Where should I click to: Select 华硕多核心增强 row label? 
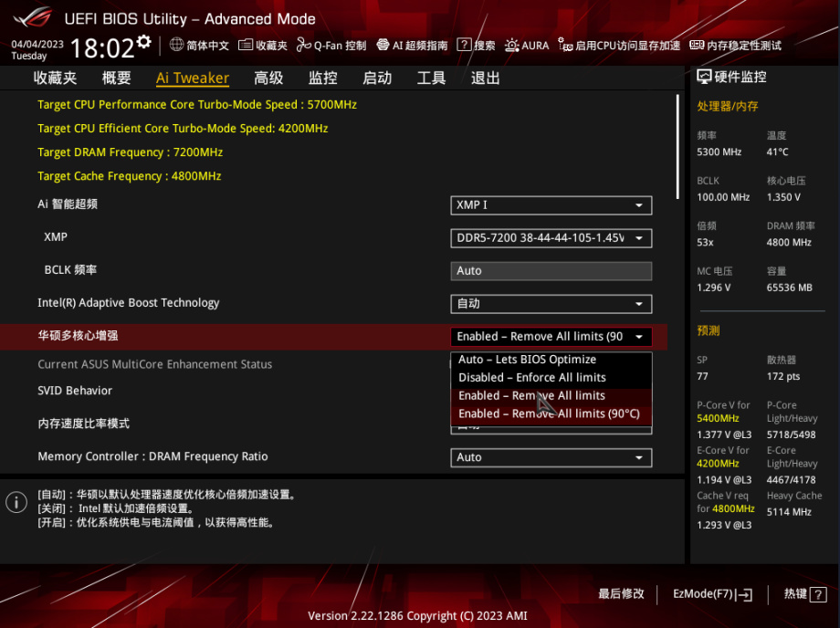(78, 336)
